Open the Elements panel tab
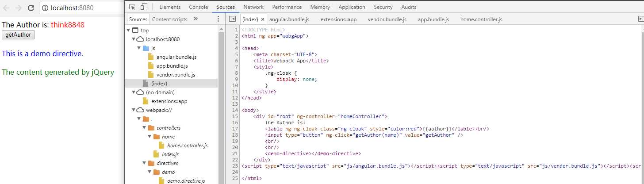 (169, 7)
